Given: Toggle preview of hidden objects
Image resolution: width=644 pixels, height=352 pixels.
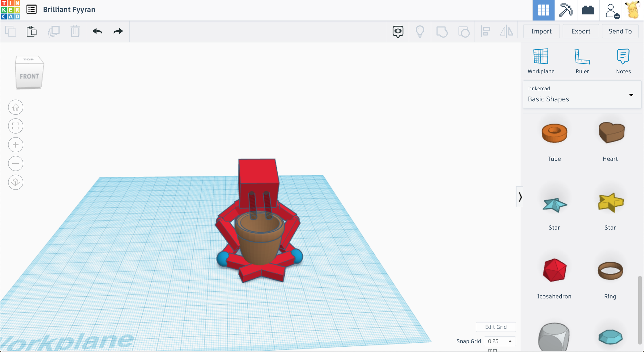Looking at the screenshot, I should tap(397, 31).
